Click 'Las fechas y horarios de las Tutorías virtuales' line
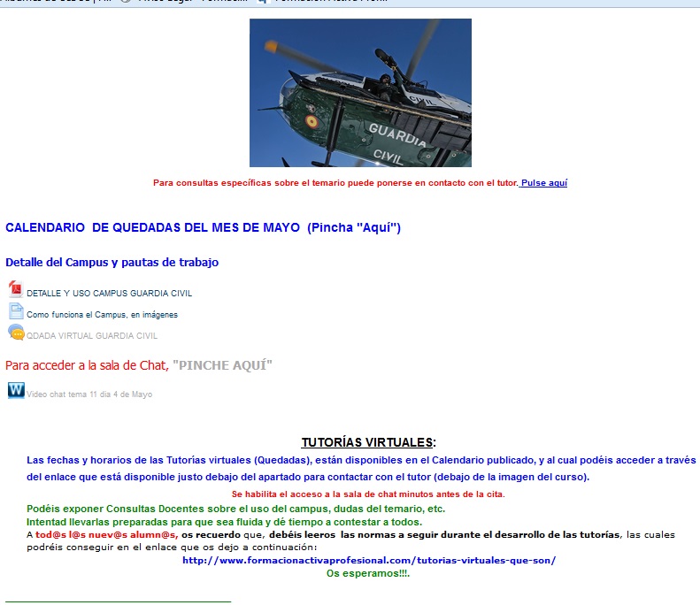Screen dimensions: 700x605 click(361, 460)
